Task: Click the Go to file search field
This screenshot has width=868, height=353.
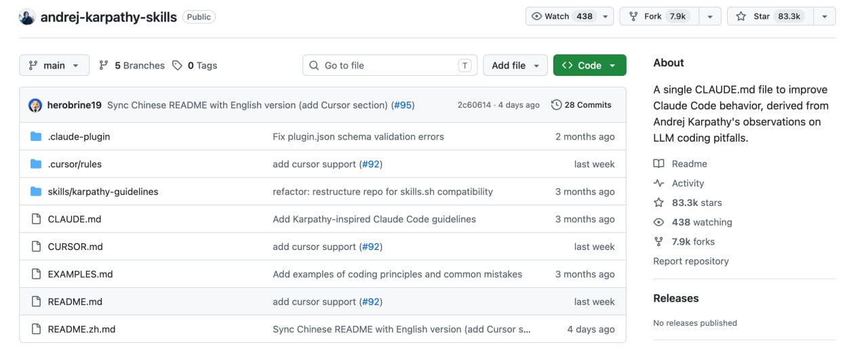Action: coord(390,65)
